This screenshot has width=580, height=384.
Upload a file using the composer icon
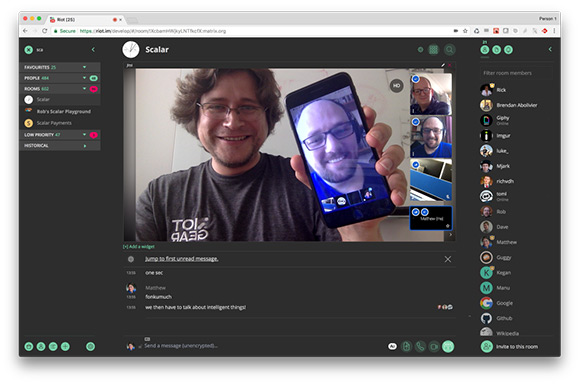coord(406,346)
